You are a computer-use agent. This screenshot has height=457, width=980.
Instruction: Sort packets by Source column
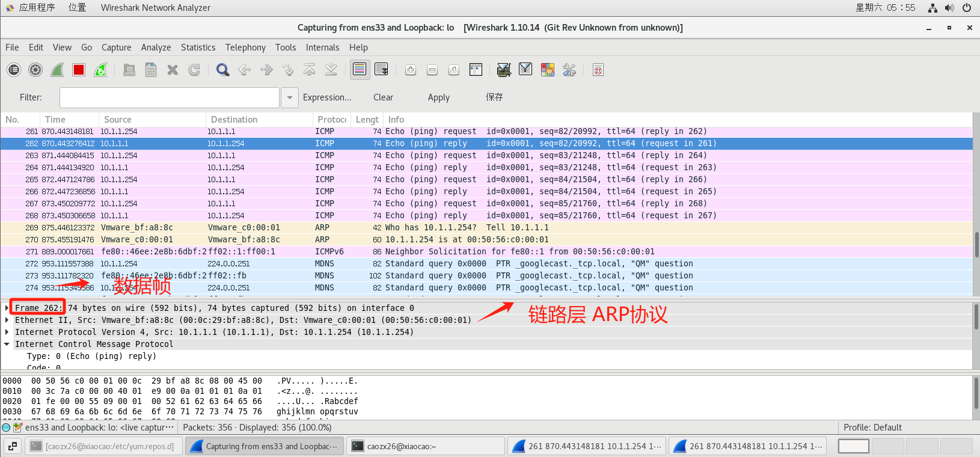(152, 120)
